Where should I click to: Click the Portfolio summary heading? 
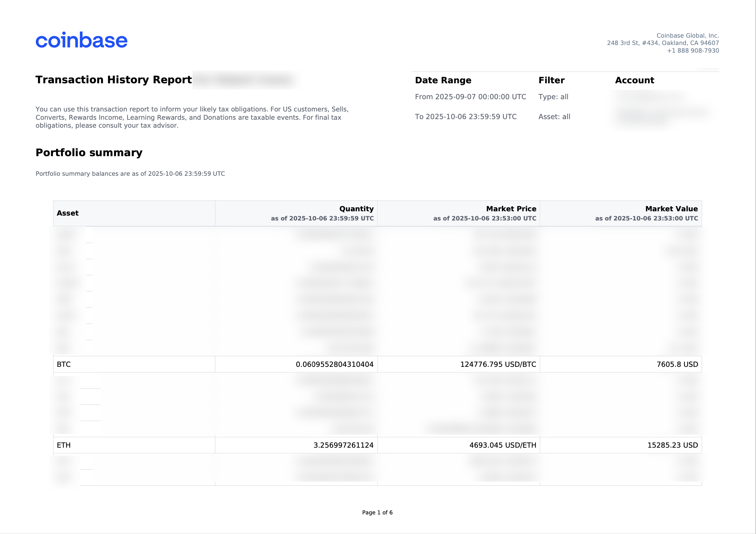tap(89, 152)
